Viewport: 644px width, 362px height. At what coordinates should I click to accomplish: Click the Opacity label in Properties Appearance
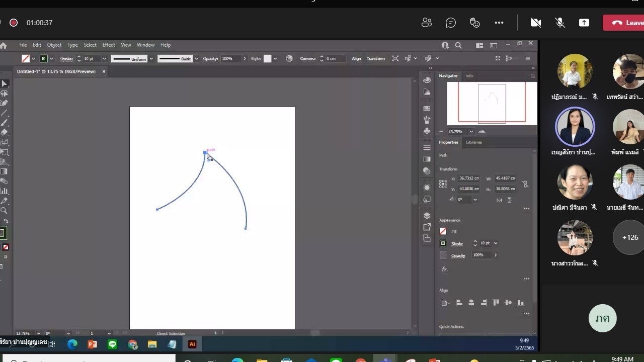coord(458,255)
